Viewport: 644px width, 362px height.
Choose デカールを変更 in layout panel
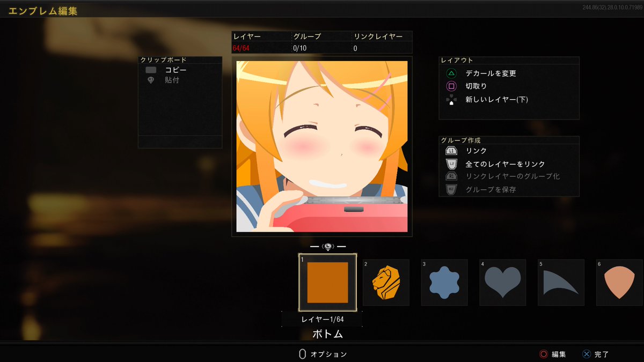click(x=491, y=73)
